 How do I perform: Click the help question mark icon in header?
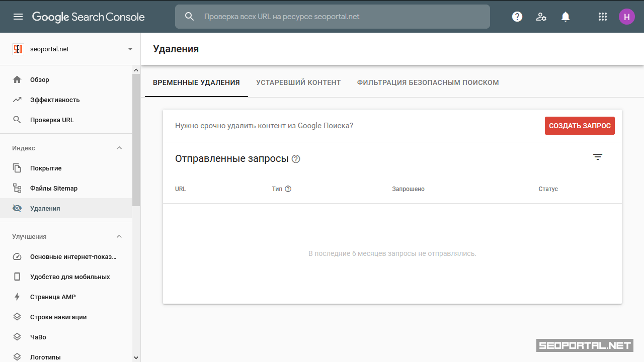click(x=517, y=17)
